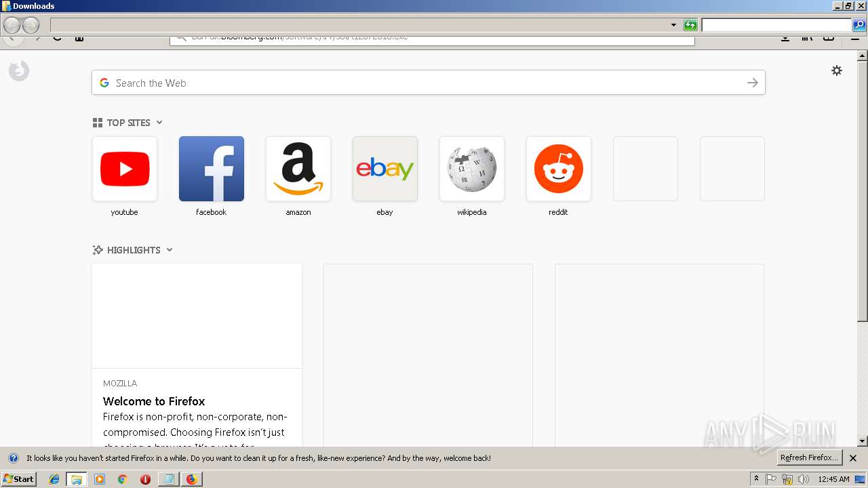This screenshot has width=868, height=488.
Task: Open the Windows Start menu
Action: tap(19, 479)
